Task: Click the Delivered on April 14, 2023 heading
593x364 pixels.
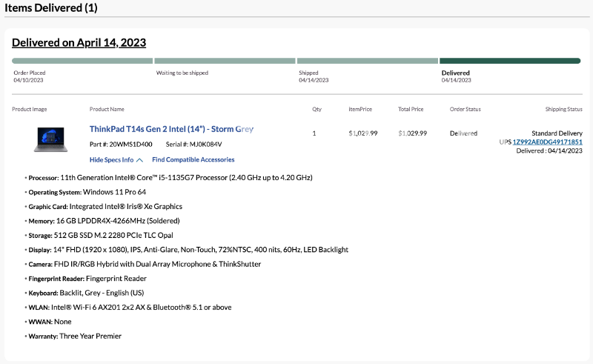Action: coord(79,42)
